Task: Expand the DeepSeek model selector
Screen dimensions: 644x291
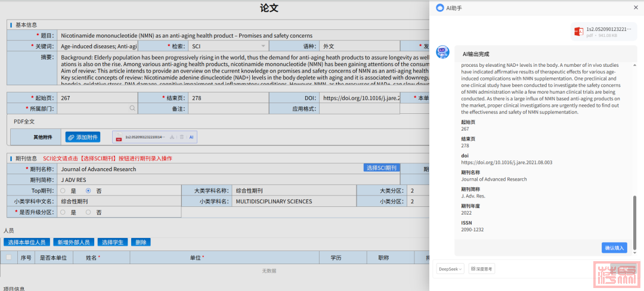Action: [450, 269]
